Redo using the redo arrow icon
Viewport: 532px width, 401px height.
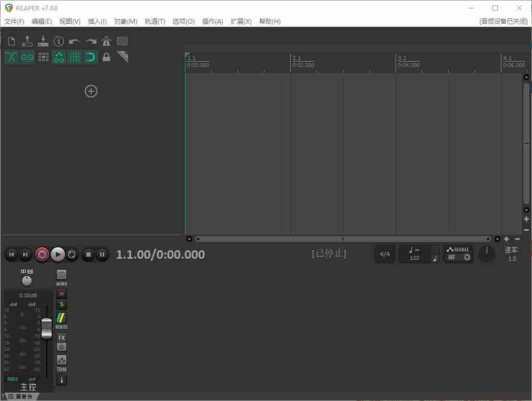pos(90,41)
